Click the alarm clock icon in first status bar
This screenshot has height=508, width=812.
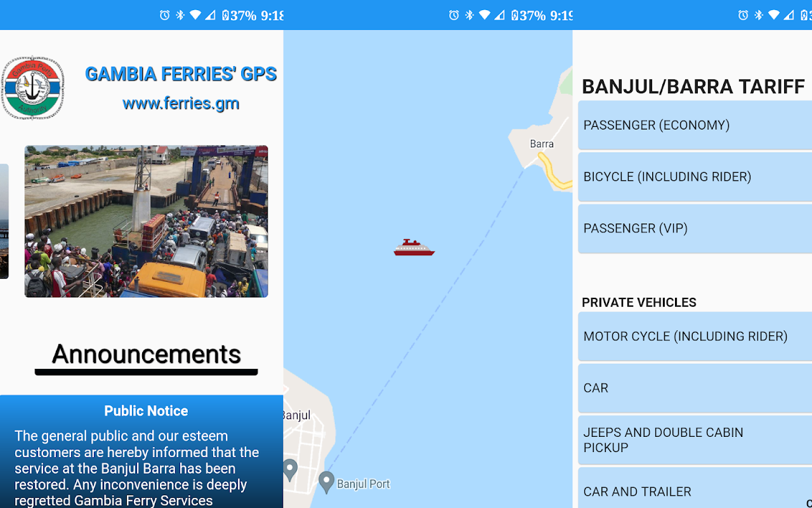click(165, 15)
